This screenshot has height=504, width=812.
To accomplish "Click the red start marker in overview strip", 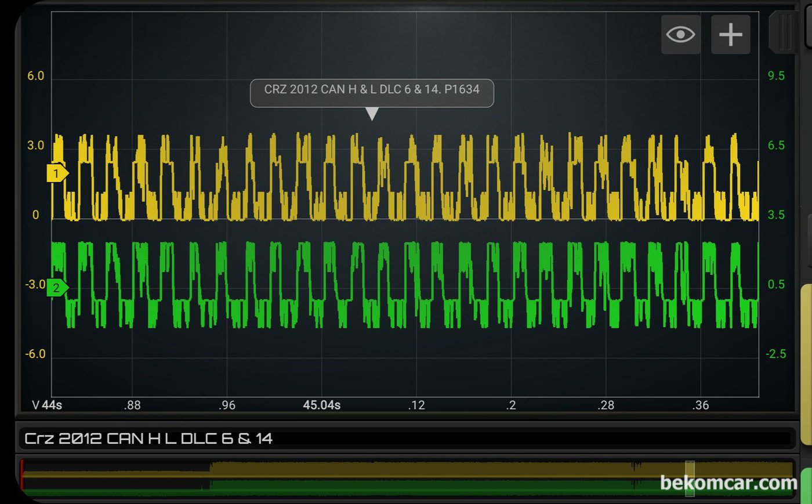I will point(22,476).
